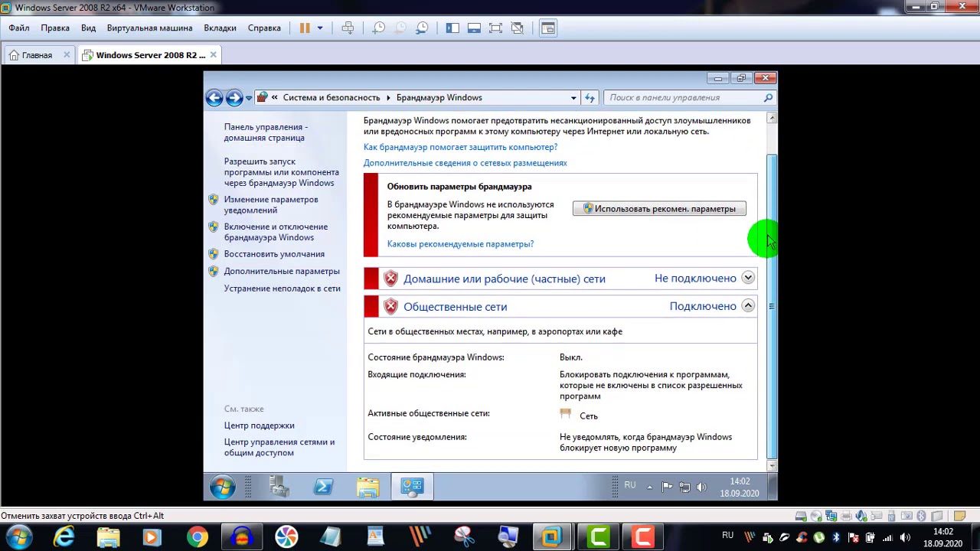Viewport: 980px width, 551px height.
Task: Open Дополнительные параметры link
Action: pyautogui.click(x=282, y=272)
